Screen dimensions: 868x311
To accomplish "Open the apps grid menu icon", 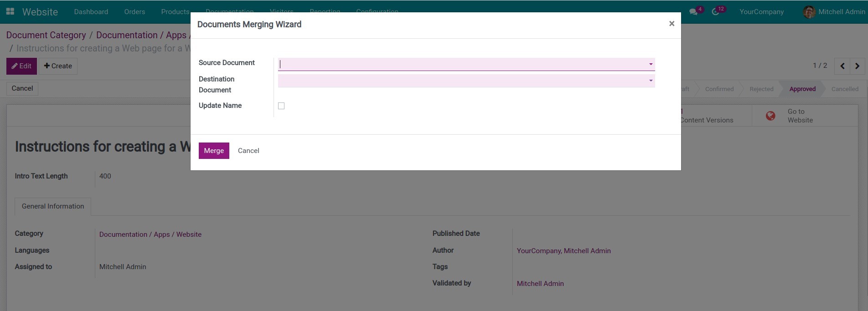I will [10, 11].
